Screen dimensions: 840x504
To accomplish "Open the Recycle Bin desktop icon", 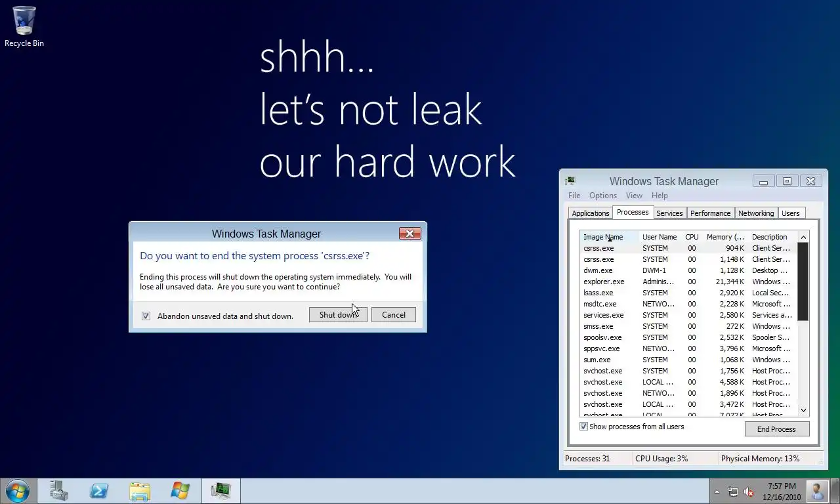I will (x=24, y=26).
